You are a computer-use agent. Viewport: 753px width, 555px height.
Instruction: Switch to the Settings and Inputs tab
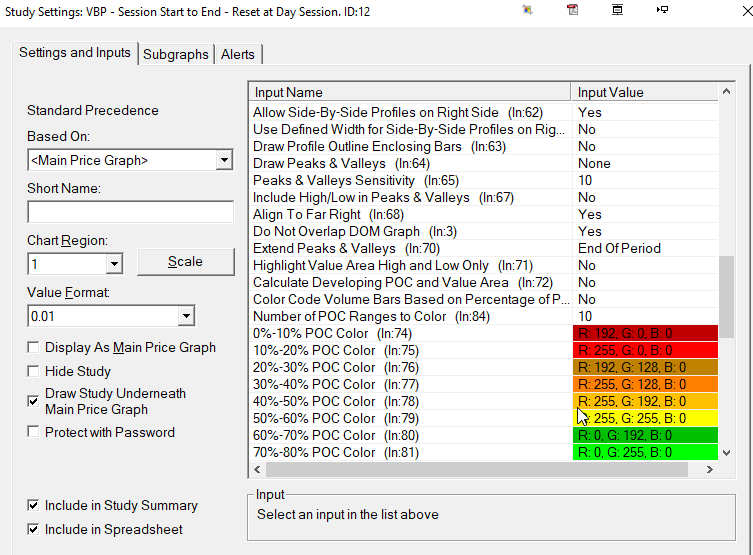click(x=75, y=53)
